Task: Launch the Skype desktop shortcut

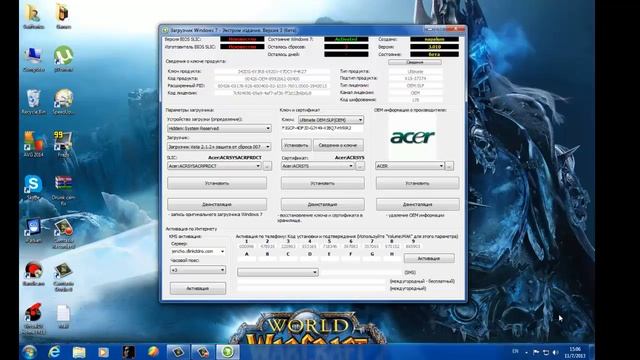Action: (x=33, y=188)
